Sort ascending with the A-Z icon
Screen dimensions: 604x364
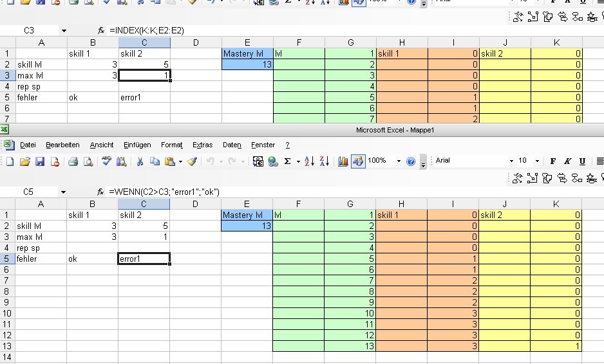(x=309, y=161)
